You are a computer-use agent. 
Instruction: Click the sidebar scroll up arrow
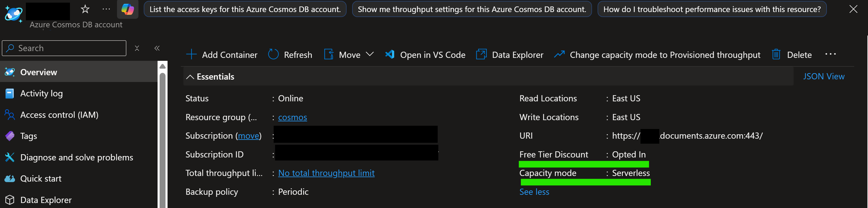pos(163,66)
